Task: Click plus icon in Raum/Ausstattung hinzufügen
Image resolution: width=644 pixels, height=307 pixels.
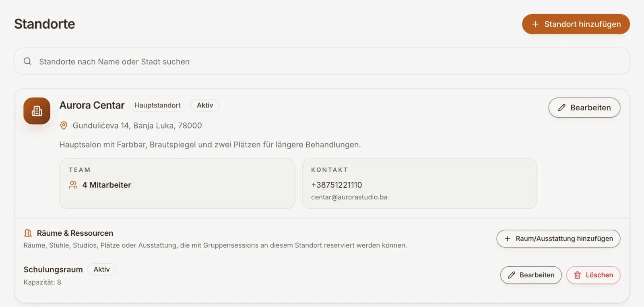Action: coord(508,239)
